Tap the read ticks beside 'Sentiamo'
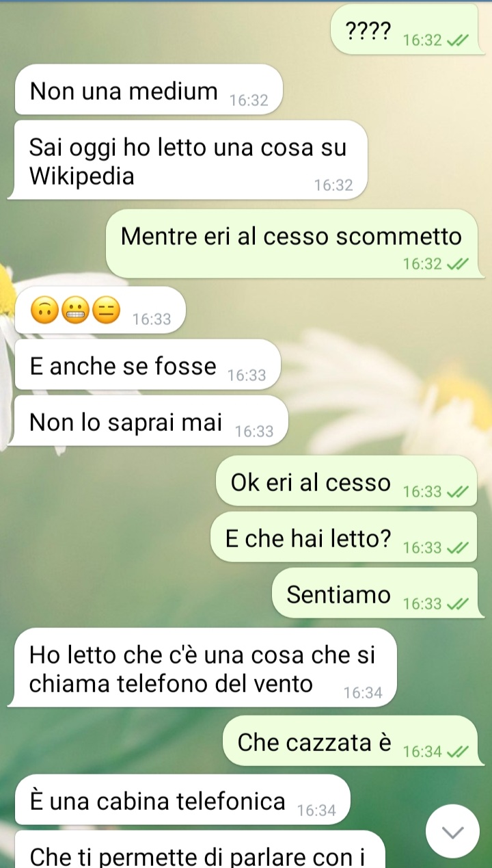Image resolution: width=492 pixels, height=868 pixels. point(457,604)
